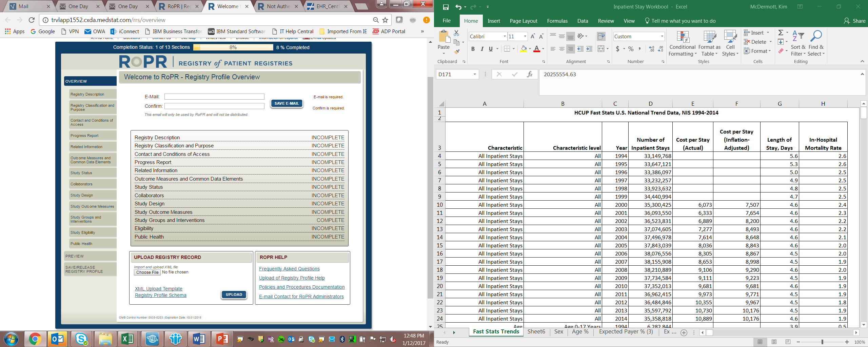
Task: Toggle Italic formatting in Excel
Action: (482, 49)
